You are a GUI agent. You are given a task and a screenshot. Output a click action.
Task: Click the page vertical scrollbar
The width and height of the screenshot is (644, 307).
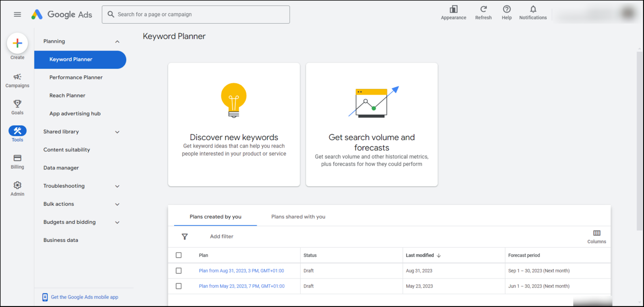pos(640,141)
